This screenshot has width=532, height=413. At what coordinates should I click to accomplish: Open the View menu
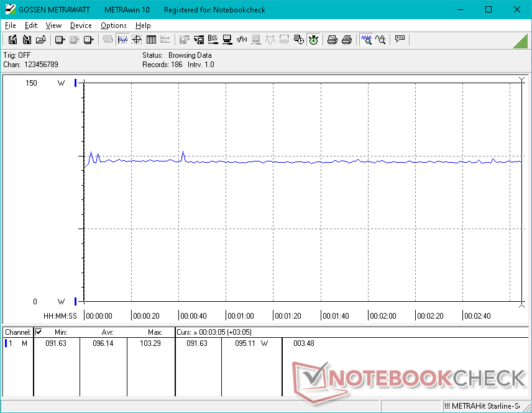pyautogui.click(x=53, y=25)
